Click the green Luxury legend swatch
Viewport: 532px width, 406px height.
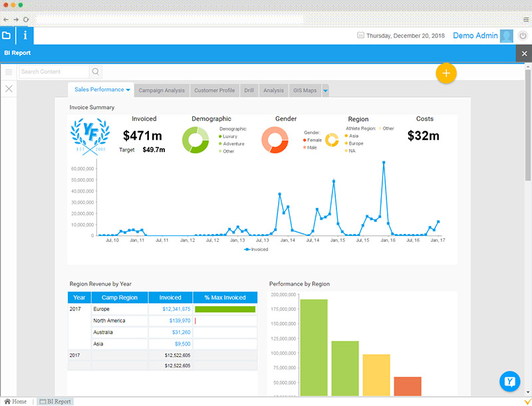220,136
